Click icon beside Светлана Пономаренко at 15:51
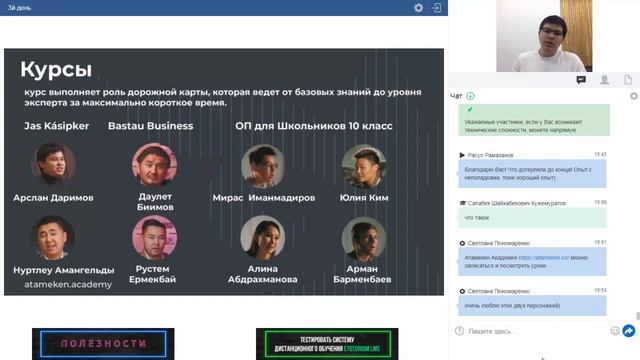Image resolution: width=640 pixels, height=360 pixels. (x=462, y=243)
